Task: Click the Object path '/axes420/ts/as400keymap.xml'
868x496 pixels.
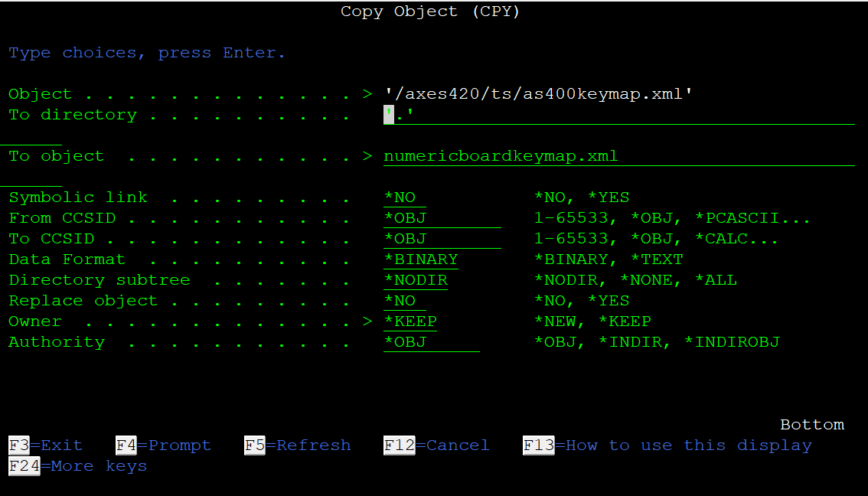Action: 538,94
